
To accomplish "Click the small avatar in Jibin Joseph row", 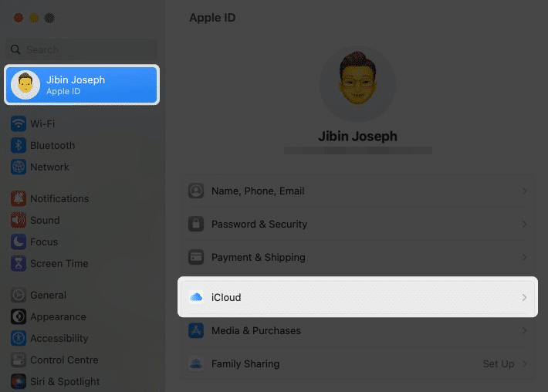I will (x=25, y=85).
